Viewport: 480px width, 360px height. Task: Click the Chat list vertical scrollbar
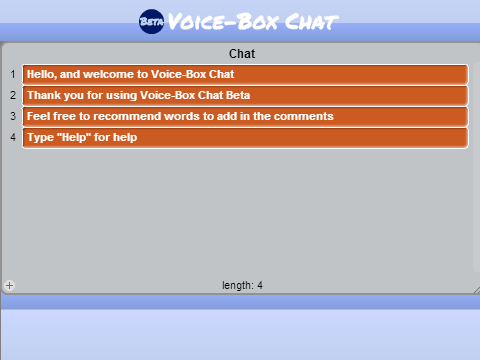click(476, 167)
